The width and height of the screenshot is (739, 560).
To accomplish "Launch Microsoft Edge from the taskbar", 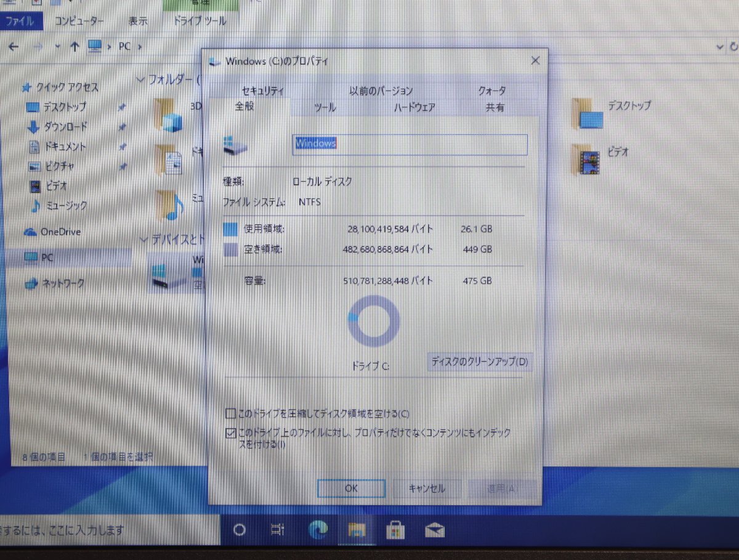I will (x=318, y=529).
